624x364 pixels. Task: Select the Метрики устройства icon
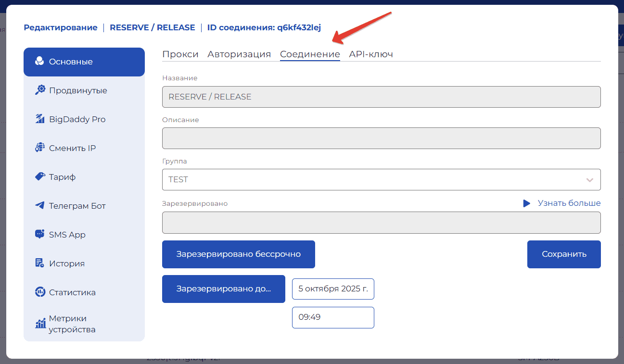point(40,324)
